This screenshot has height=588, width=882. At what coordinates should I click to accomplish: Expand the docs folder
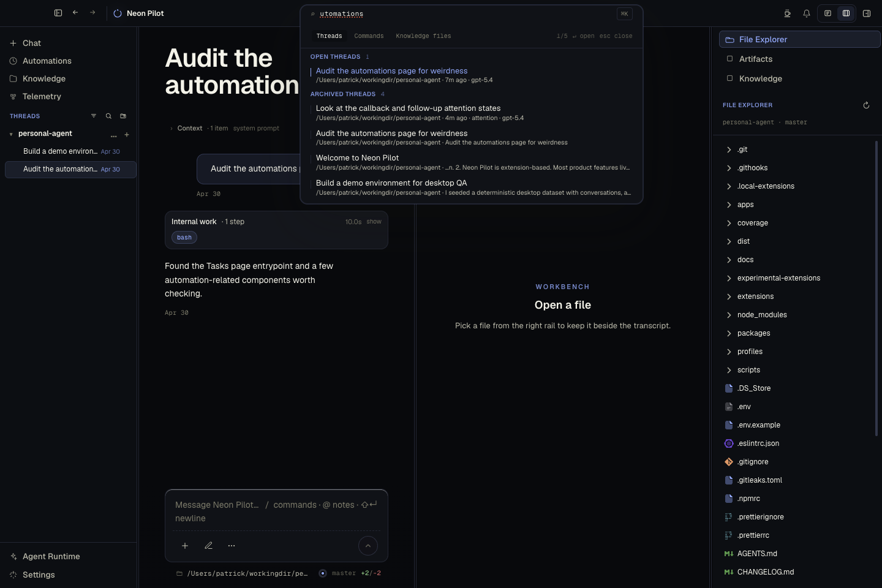(729, 260)
